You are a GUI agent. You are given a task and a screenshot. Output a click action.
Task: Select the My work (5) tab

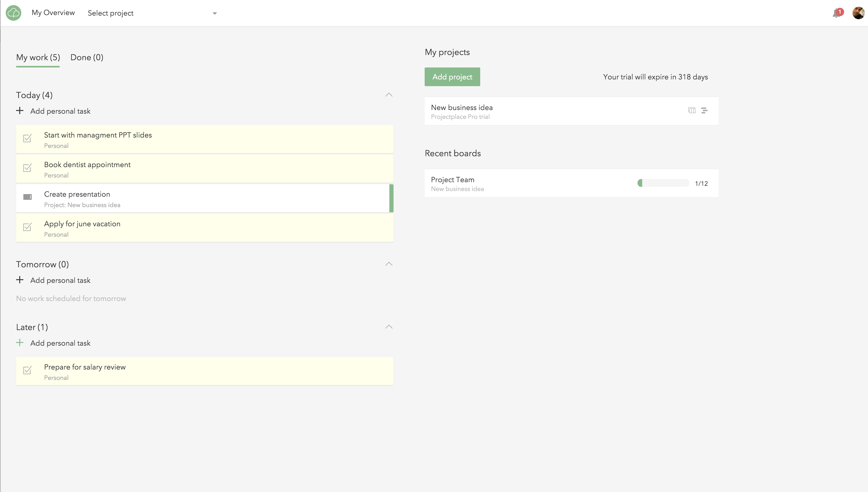[x=38, y=57]
